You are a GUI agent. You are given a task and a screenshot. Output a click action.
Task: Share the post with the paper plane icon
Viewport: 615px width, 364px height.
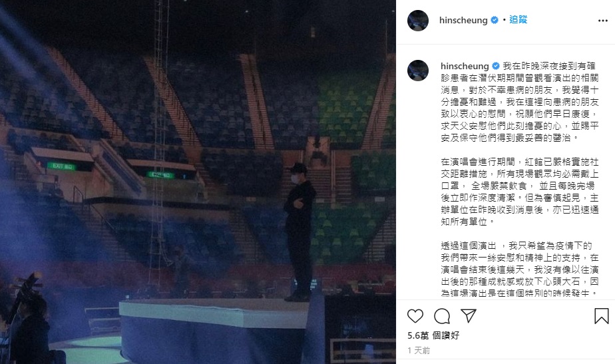[469, 315]
